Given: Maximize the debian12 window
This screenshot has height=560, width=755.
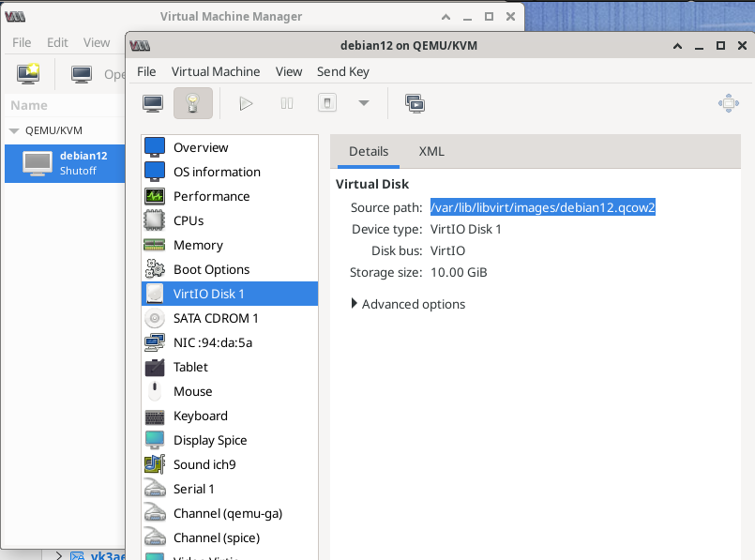Looking at the screenshot, I should pyautogui.click(x=720, y=46).
